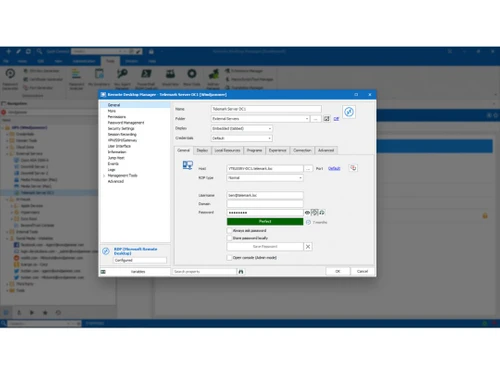The height and width of the screenshot is (375, 500).
Task: Click the play icon at navigation pane bottom
Action: pyautogui.click(x=32, y=313)
